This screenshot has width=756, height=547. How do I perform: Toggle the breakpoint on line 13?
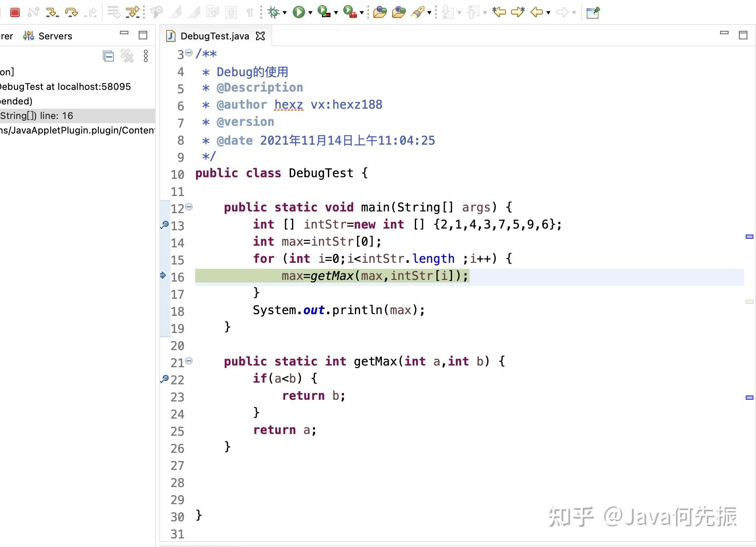tap(164, 225)
